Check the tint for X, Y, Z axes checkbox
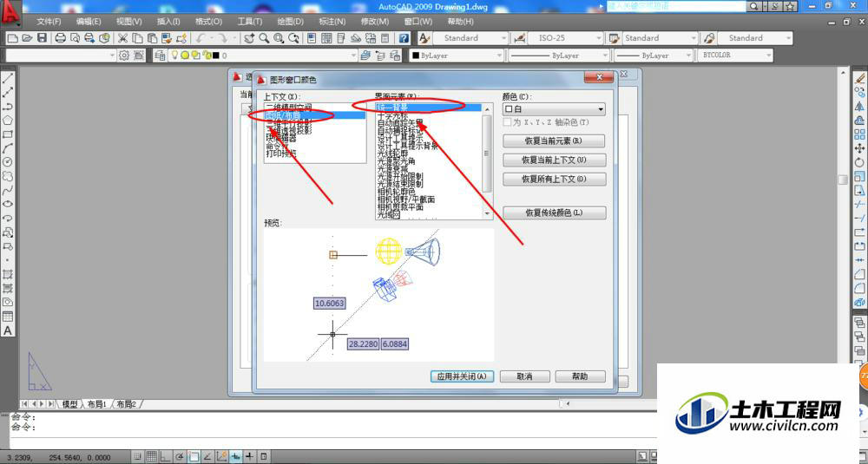Screen dimensions: 868x464 pyautogui.click(x=508, y=122)
